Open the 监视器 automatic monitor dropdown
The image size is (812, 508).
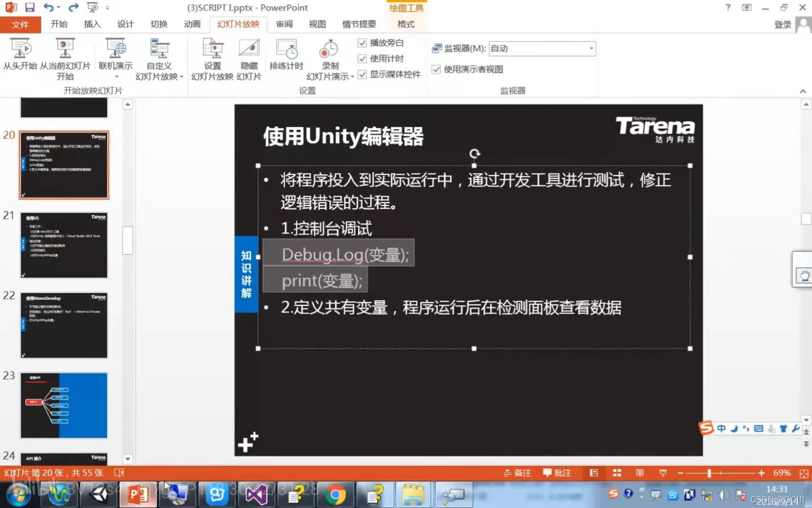coord(591,48)
